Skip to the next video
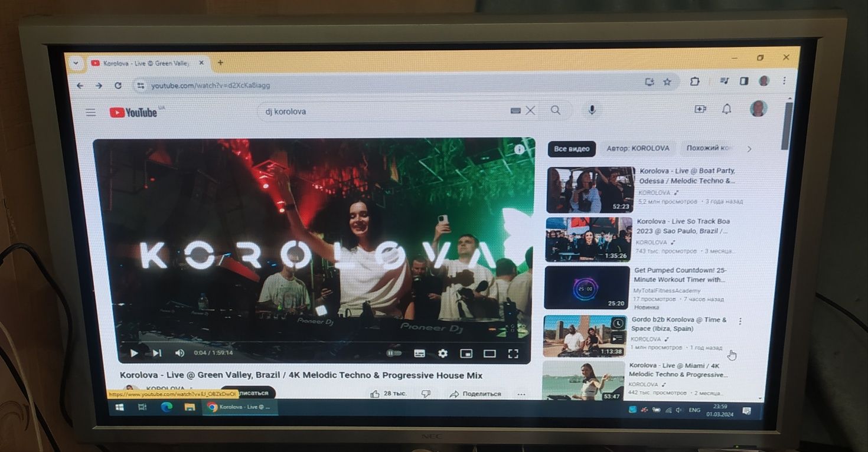The height and width of the screenshot is (452, 868). (156, 353)
